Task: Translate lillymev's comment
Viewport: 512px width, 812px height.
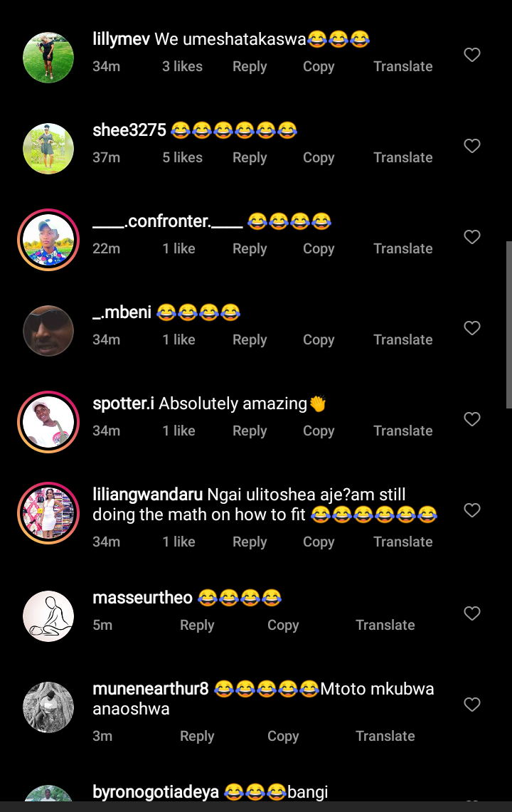Action: (402, 66)
